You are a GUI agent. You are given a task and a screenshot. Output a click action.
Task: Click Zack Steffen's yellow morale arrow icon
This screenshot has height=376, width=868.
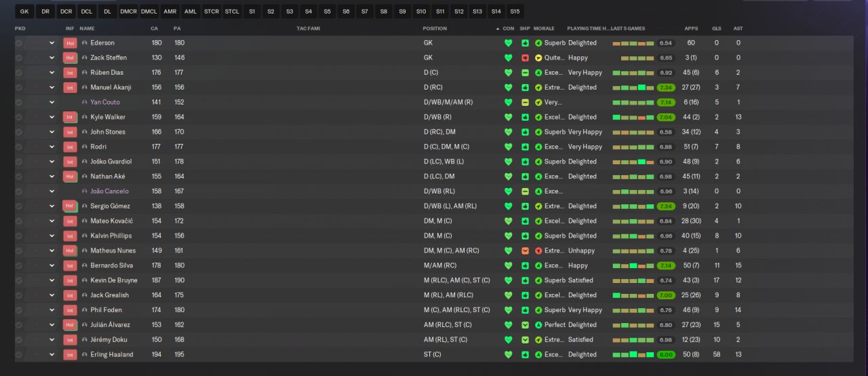coord(538,58)
